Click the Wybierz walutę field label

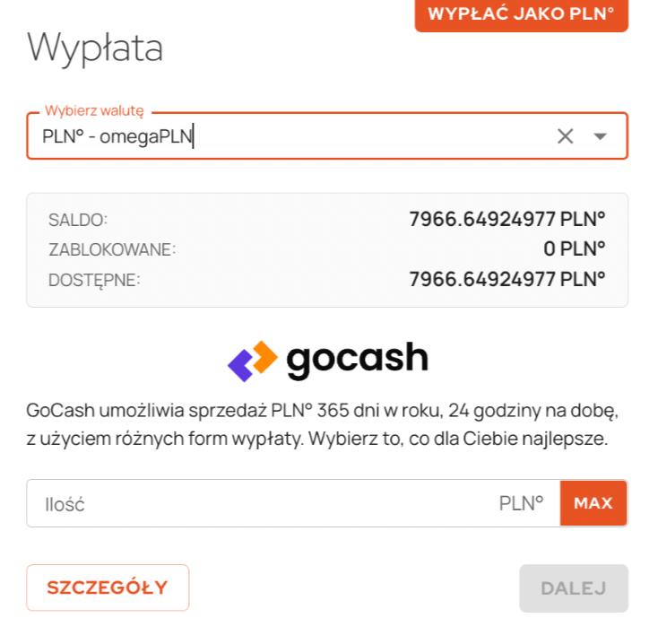click(x=94, y=110)
